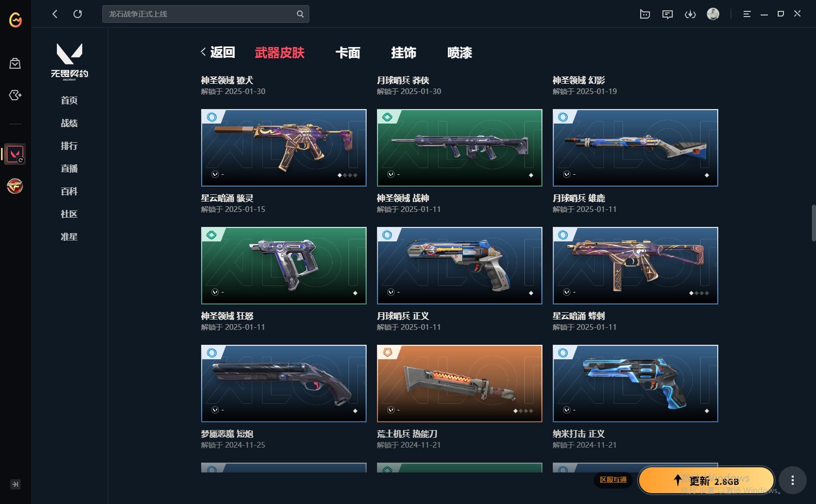
Task: Open the download manager icon
Action: point(690,14)
